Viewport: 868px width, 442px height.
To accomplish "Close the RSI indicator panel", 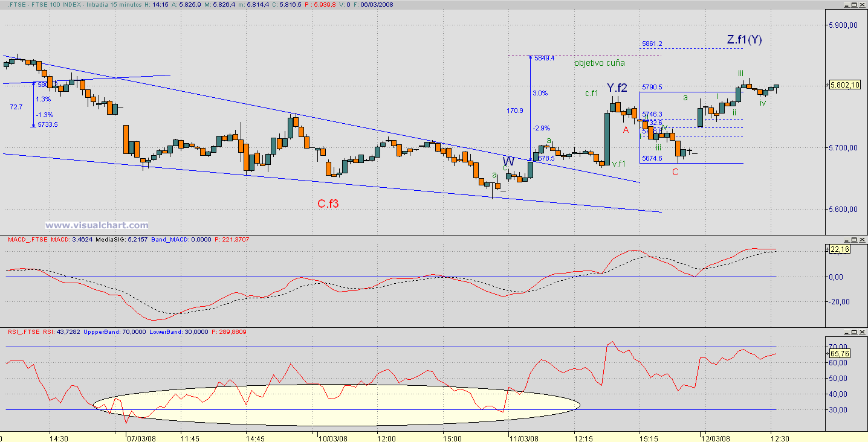I will (861, 331).
